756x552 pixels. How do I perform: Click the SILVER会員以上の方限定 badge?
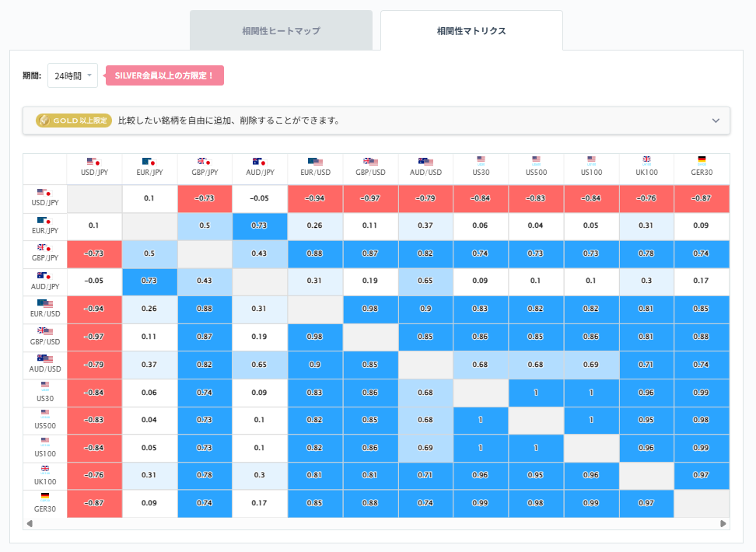coord(164,75)
